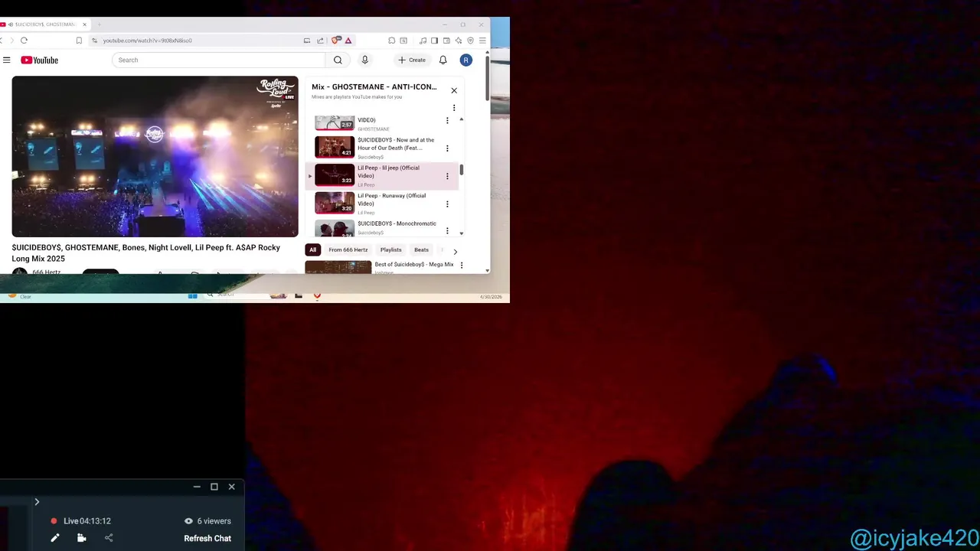
Task: Go to YouTube home via the logo
Action: pos(40,60)
